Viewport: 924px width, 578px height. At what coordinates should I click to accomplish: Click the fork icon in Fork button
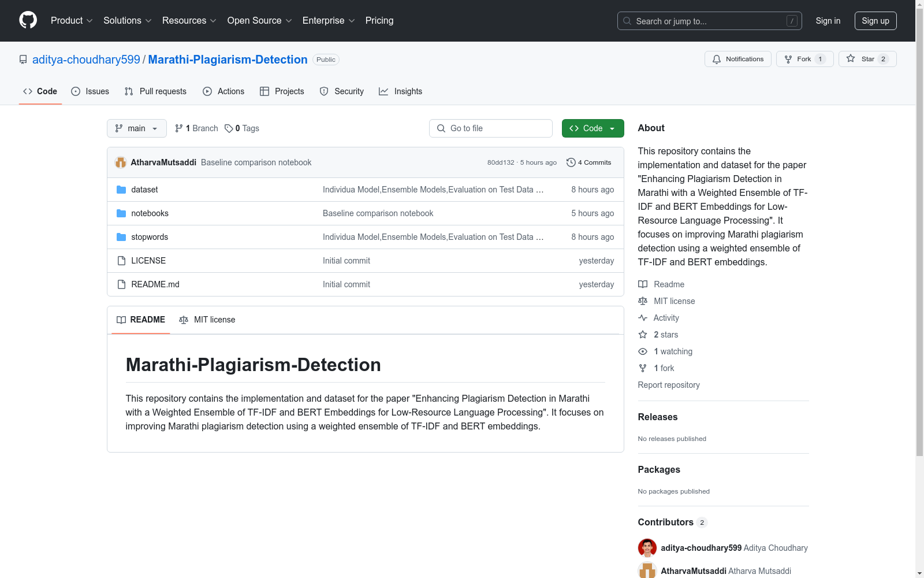(788, 59)
